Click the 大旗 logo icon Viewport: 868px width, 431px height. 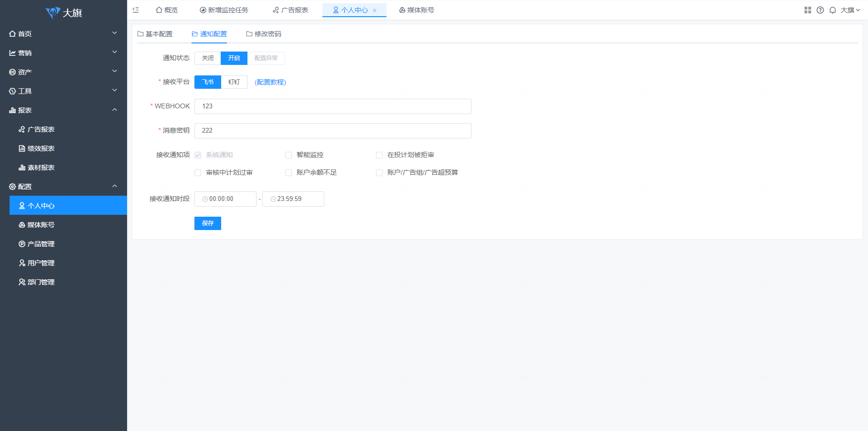coord(53,12)
